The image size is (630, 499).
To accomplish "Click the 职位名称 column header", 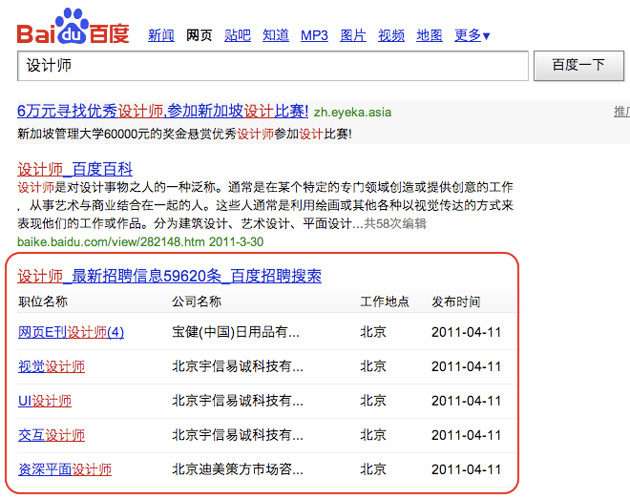I will pyautogui.click(x=43, y=301).
